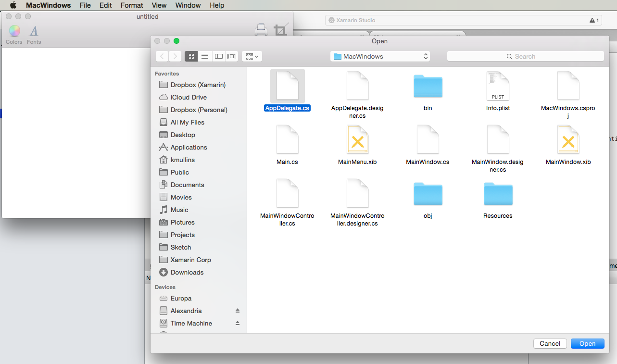This screenshot has height=364, width=617.
Task: Open the item arrangement dropdown
Action: click(x=251, y=56)
